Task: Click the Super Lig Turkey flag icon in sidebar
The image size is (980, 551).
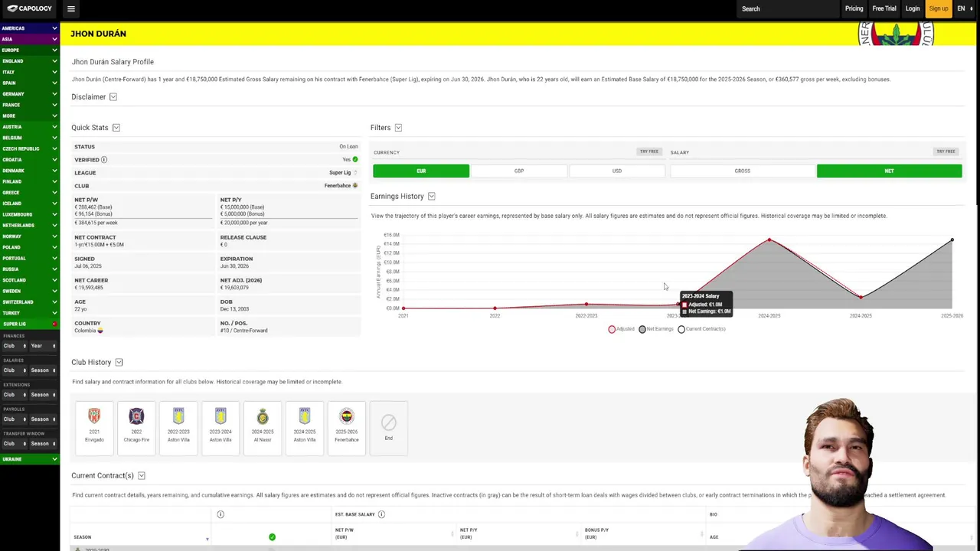Action: coord(54,324)
